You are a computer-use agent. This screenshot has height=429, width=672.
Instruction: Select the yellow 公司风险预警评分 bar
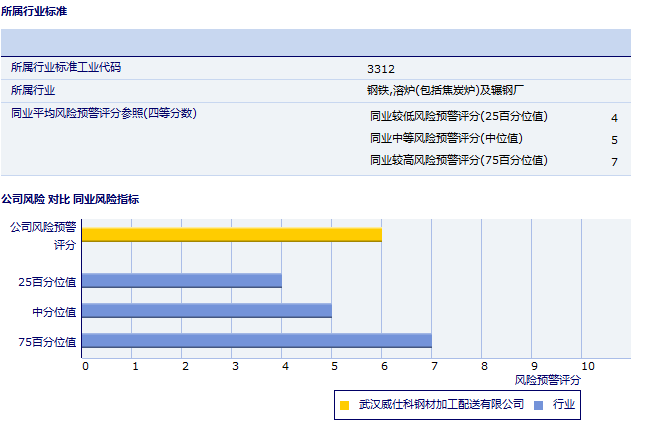(231, 234)
